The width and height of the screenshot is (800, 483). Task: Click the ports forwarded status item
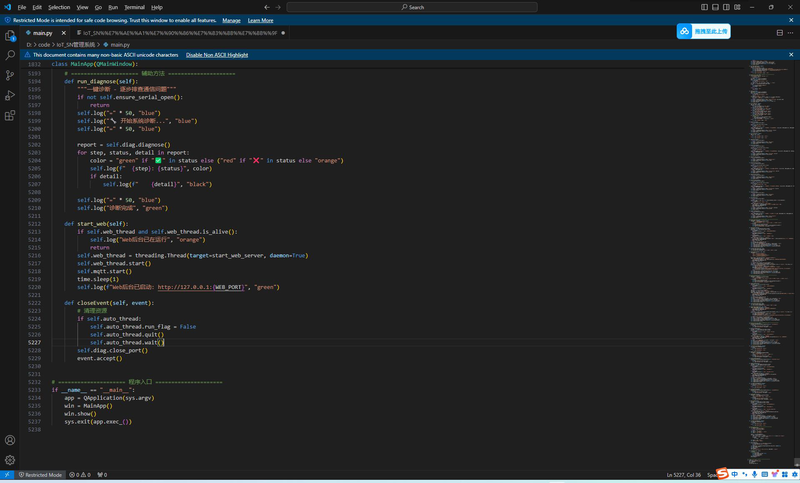point(102,475)
